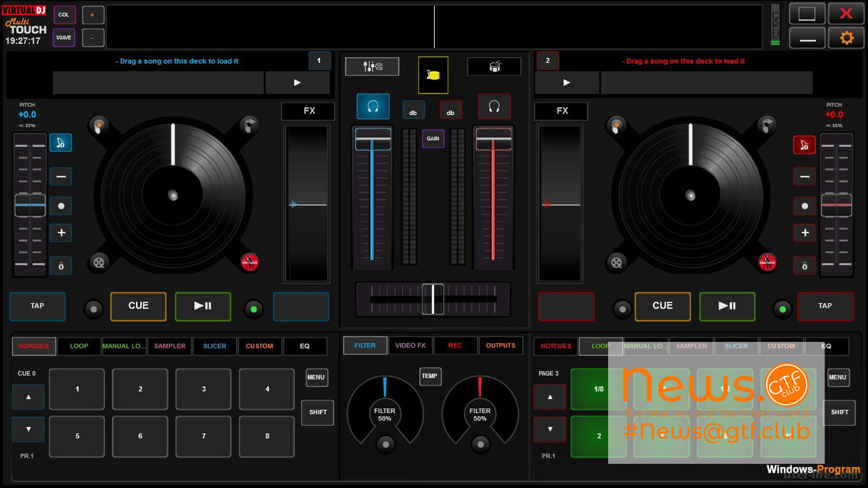Toggle deck 2 red headphone cue

[494, 106]
